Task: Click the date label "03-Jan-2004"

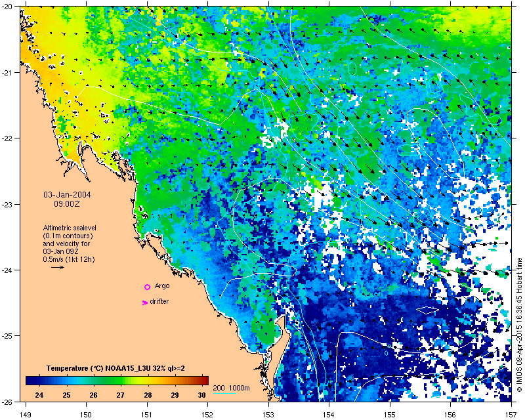Action: (x=67, y=195)
